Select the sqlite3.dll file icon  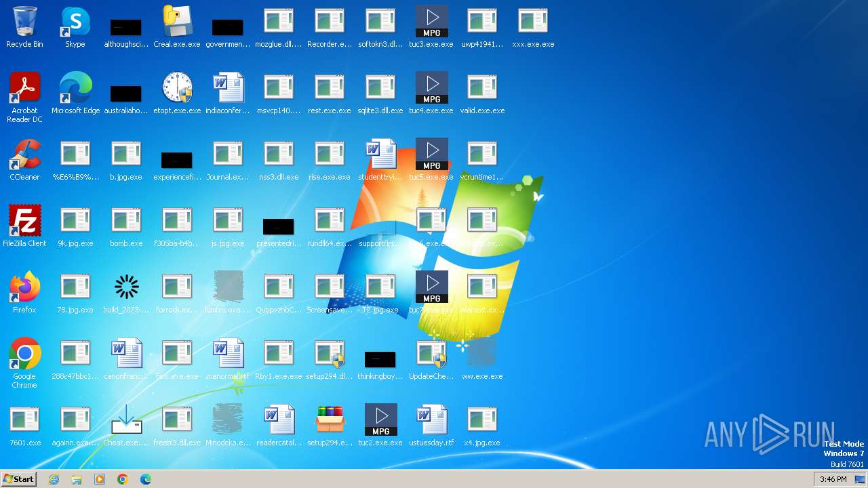point(380,88)
